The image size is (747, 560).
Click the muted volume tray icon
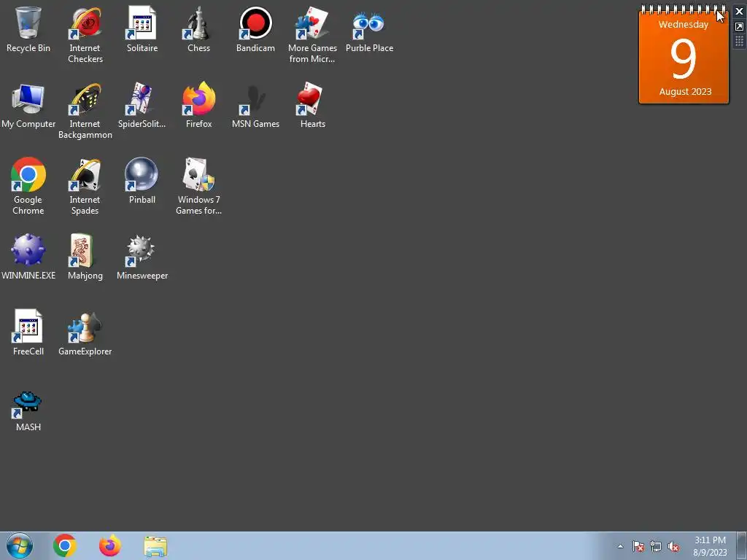click(673, 546)
